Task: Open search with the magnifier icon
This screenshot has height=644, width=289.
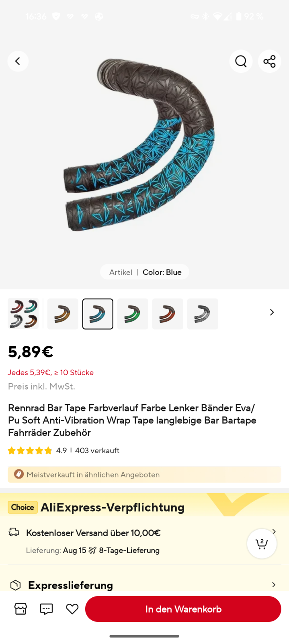Action: click(241, 61)
